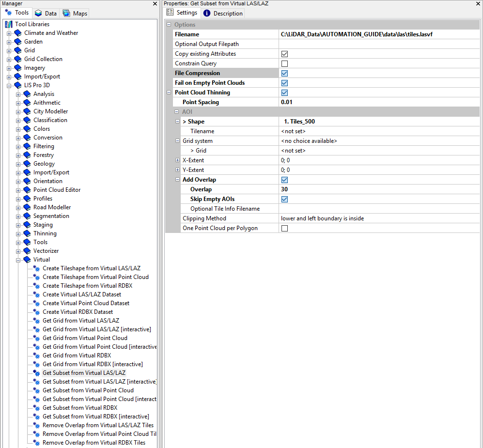Screen dimensions: 483x448
Task: Select the Tools tab in Manager
Action: [17, 13]
